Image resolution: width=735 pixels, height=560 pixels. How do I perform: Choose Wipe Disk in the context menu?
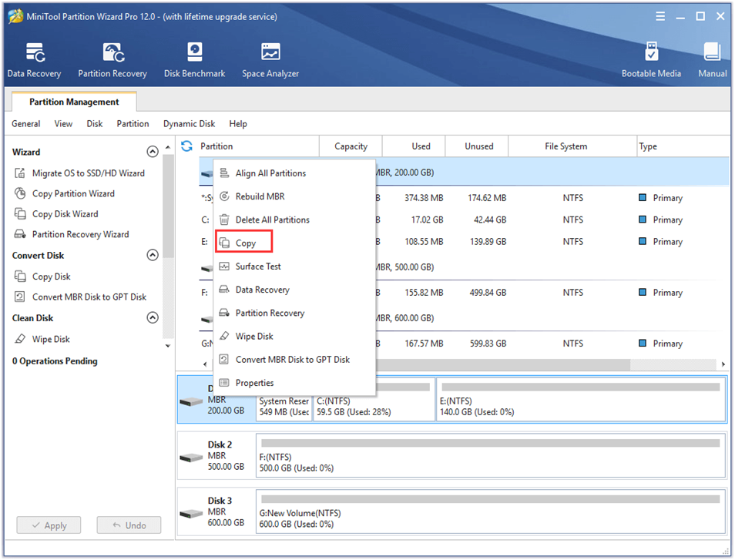tap(294, 337)
